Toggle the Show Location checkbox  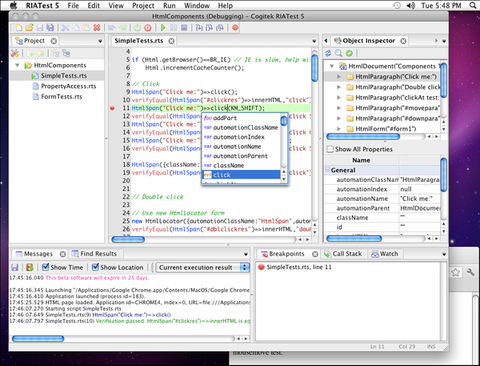(95, 267)
